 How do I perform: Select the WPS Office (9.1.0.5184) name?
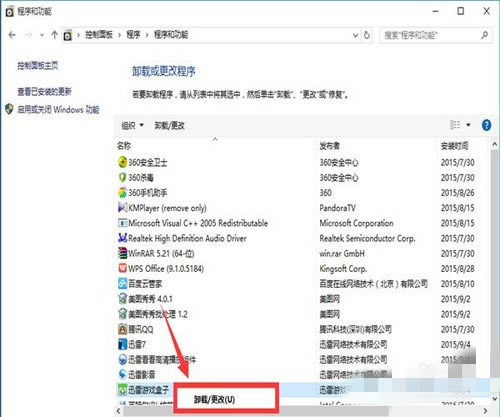[x=166, y=269]
